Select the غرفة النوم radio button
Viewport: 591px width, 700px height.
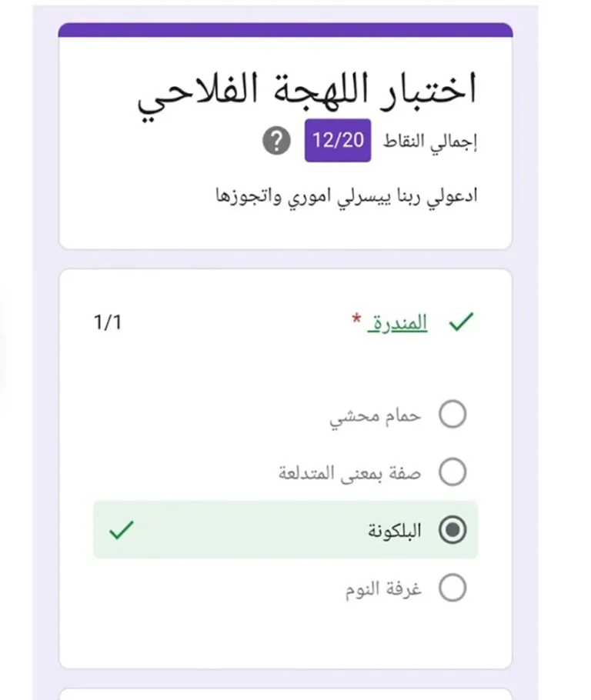(x=452, y=588)
